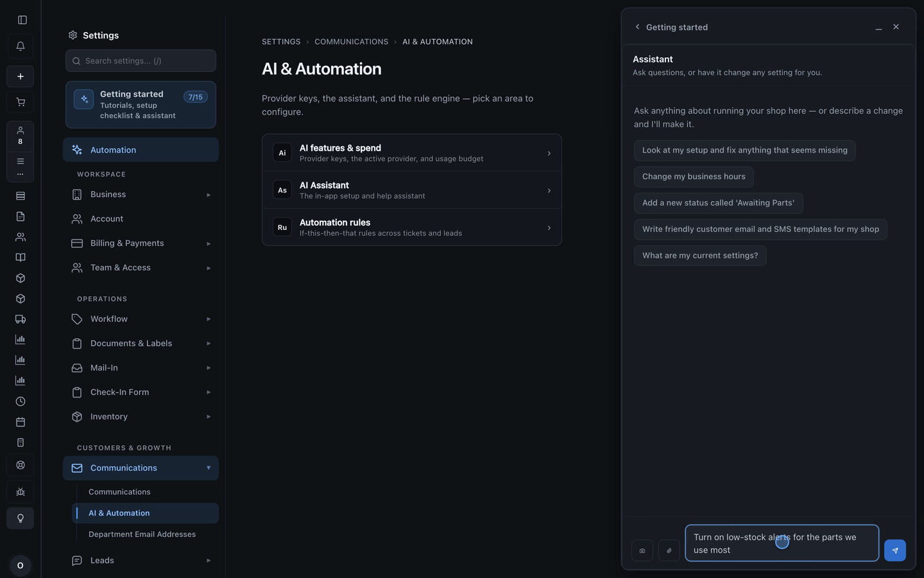
Task: Collapse the Communications group
Action: pos(141,468)
